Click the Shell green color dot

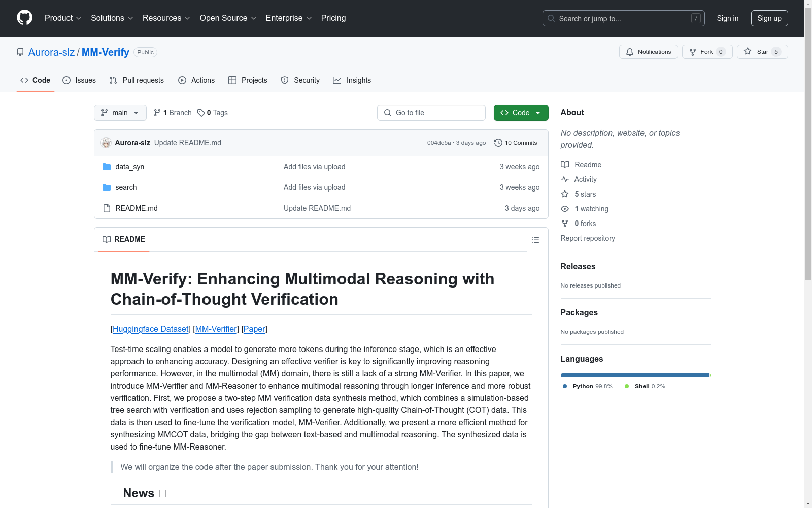coord(627,386)
